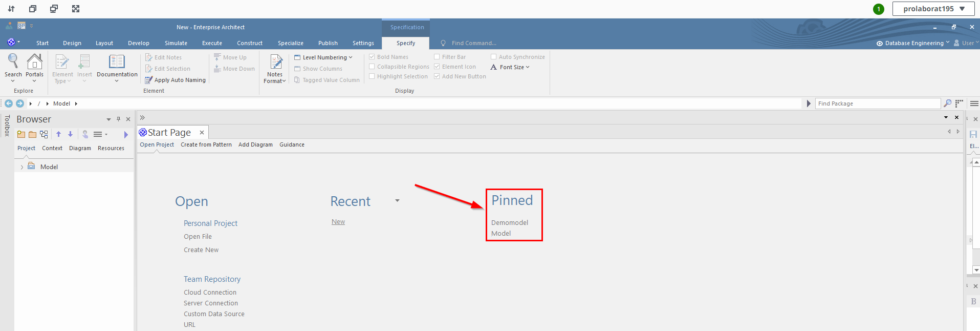The width and height of the screenshot is (980, 331).
Task: Open the recent project named New
Action: pyautogui.click(x=338, y=222)
